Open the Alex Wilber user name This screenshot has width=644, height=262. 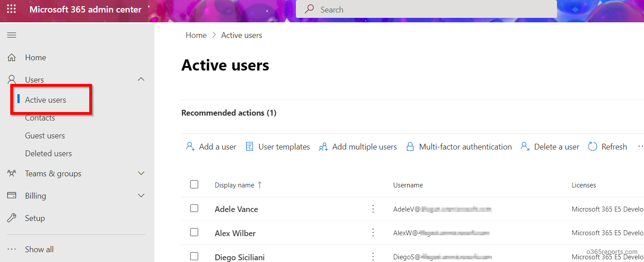pos(235,233)
